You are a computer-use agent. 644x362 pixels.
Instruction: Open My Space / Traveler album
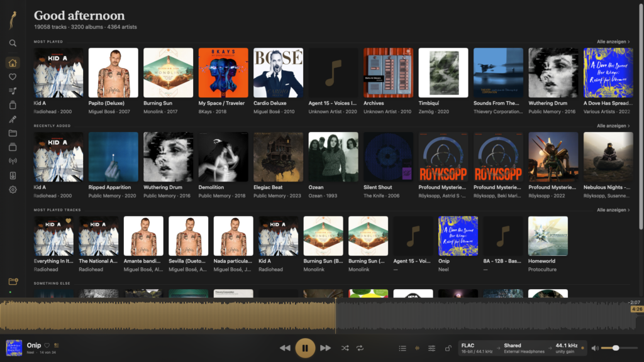coord(223,73)
